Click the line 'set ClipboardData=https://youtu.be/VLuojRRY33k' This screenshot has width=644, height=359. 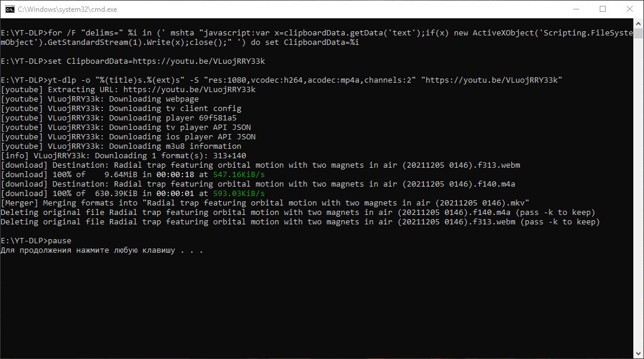(x=133, y=61)
